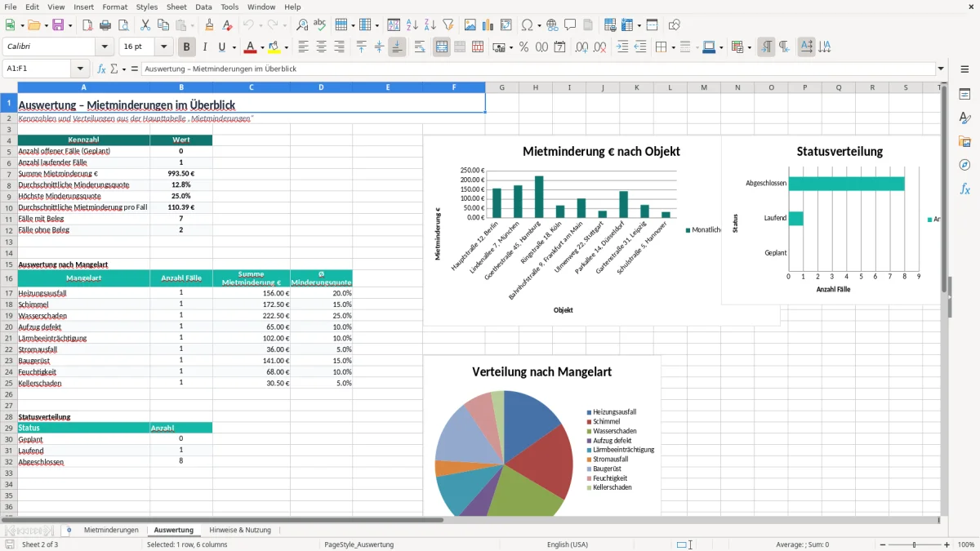The image size is (980, 551).
Task: Activate Clone Formatting paintbrush
Action: coord(210,25)
